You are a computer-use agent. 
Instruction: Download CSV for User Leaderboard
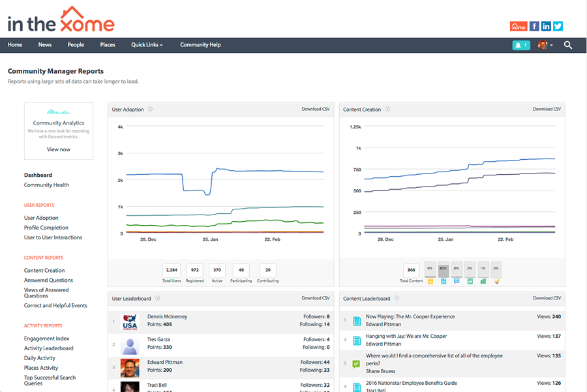click(316, 298)
